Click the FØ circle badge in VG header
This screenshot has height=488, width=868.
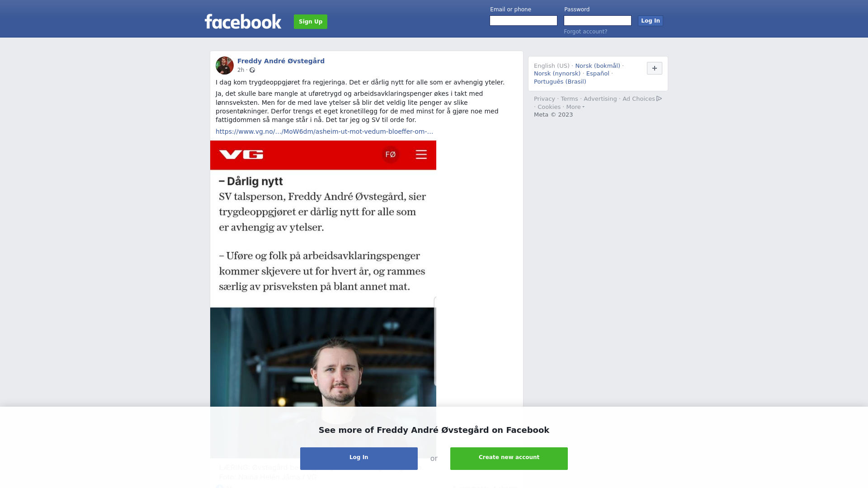click(x=391, y=155)
